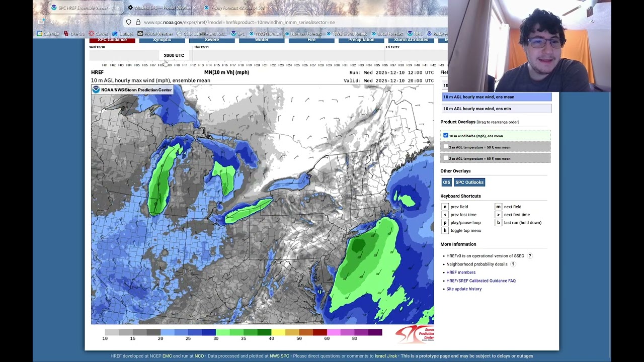Open help icon beside HREFv3 SSEO note
The width and height of the screenshot is (644, 362).
pyautogui.click(x=530, y=256)
